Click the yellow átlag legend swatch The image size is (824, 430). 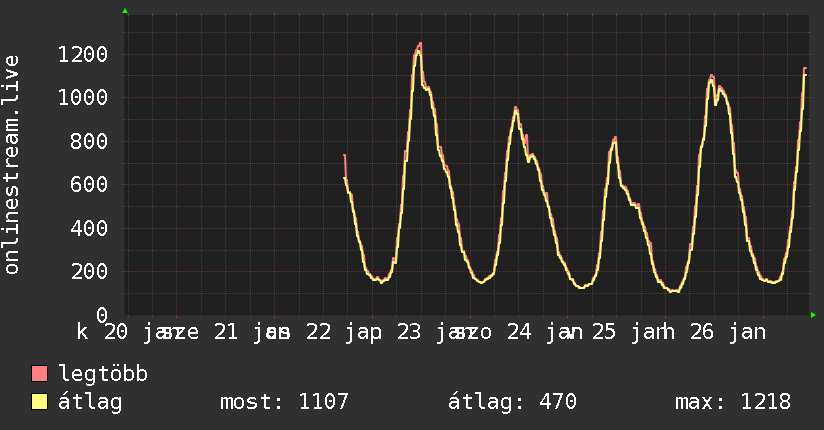coord(40,402)
